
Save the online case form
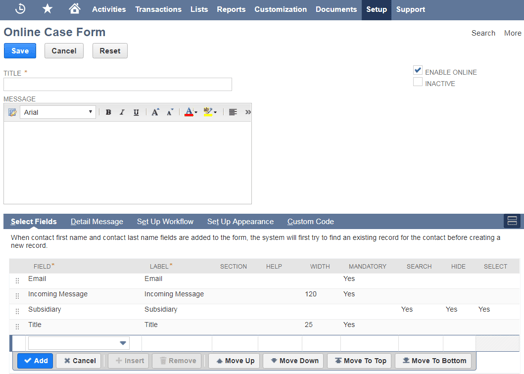click(x=20, y=51)
